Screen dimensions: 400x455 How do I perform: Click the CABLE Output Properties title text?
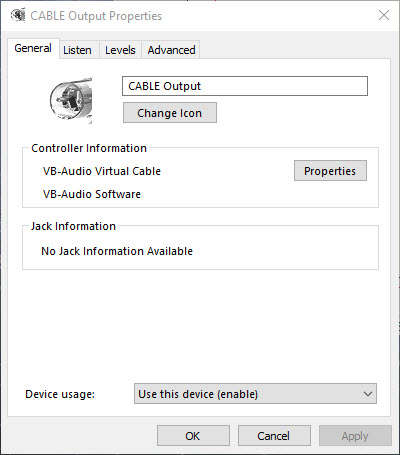point(96,16)
